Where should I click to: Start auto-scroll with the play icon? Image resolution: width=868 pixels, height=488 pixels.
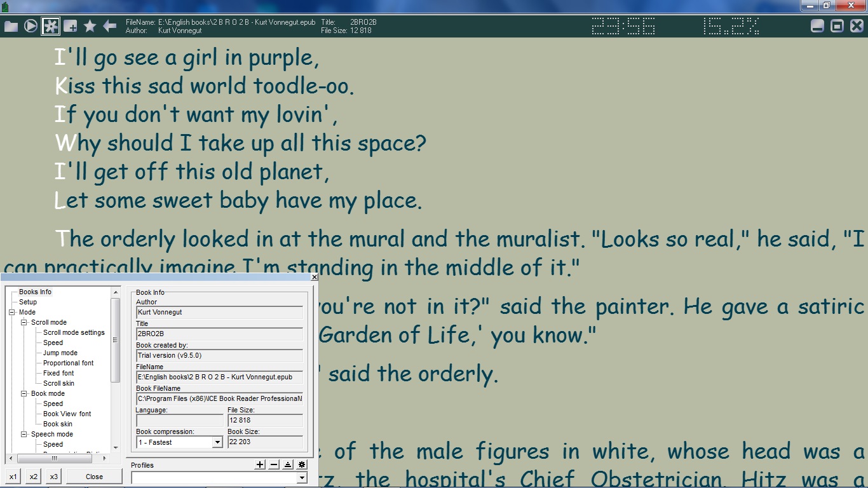tap(31, 26)
